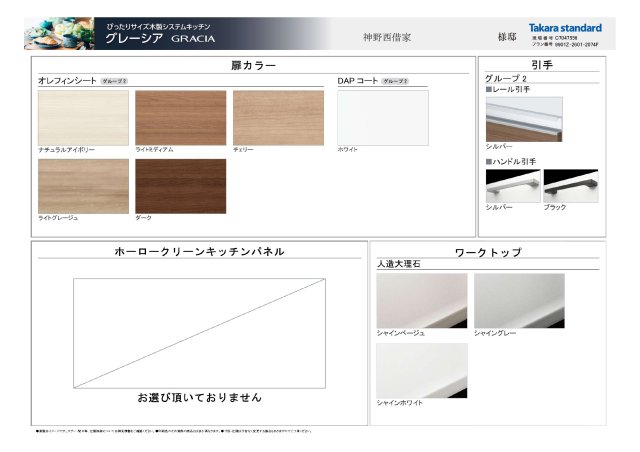Click the plan number under Takara standard

click(565, 44)
